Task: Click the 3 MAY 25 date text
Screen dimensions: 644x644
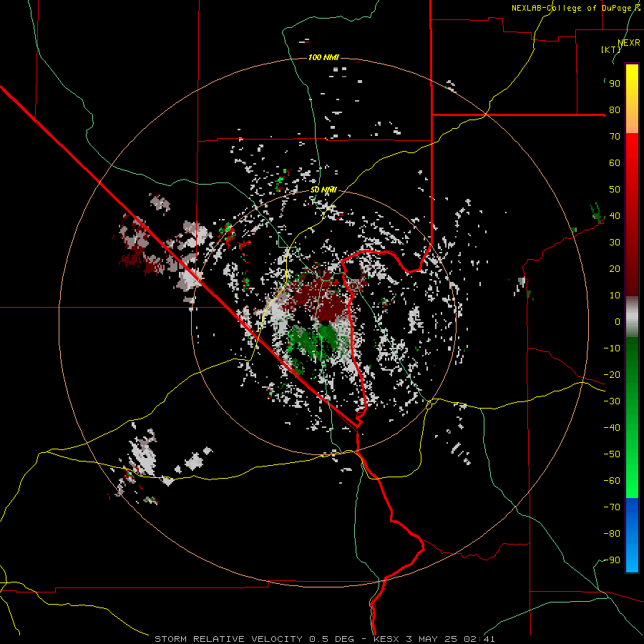Action: click(431, 639)
